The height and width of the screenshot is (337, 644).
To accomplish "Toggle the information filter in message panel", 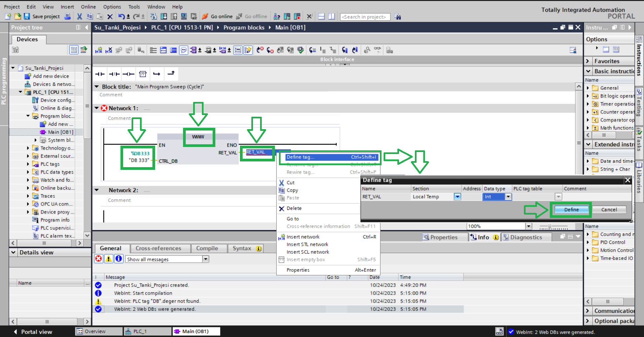I will point(119,259).
